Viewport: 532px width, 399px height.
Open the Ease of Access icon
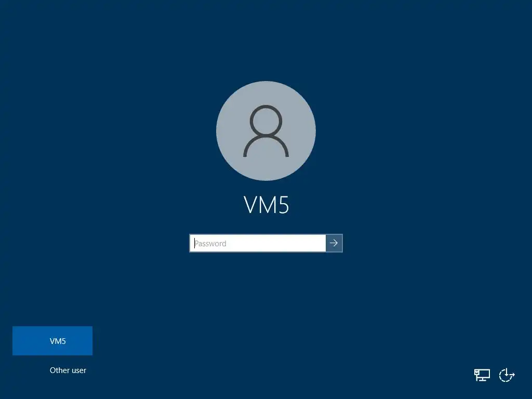coord(507,375)
